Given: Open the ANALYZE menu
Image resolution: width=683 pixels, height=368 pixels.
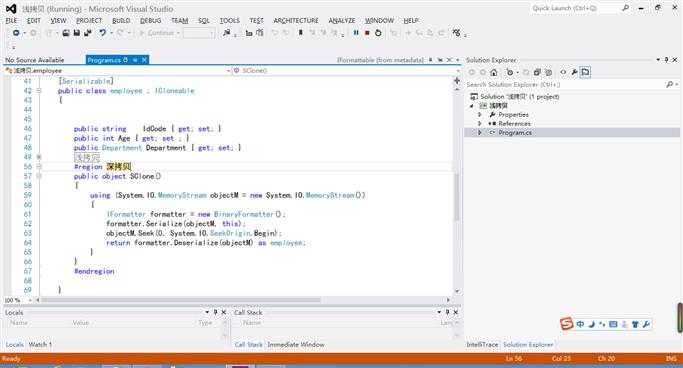Looking at the screenshot, I should [342, 20].
